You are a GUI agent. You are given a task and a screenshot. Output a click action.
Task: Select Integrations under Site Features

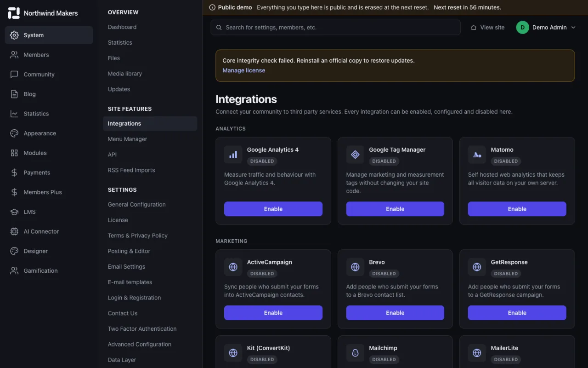[x=150, y=124]
